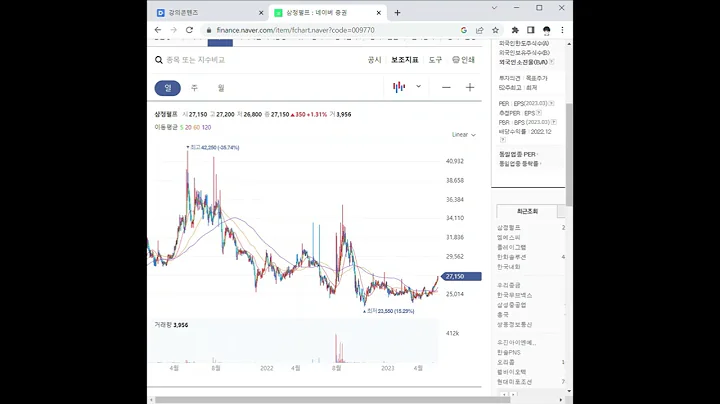The image size is (720, 404).
Task: Open the Chrome three-dot menu
Action: [x=562, y=30]
